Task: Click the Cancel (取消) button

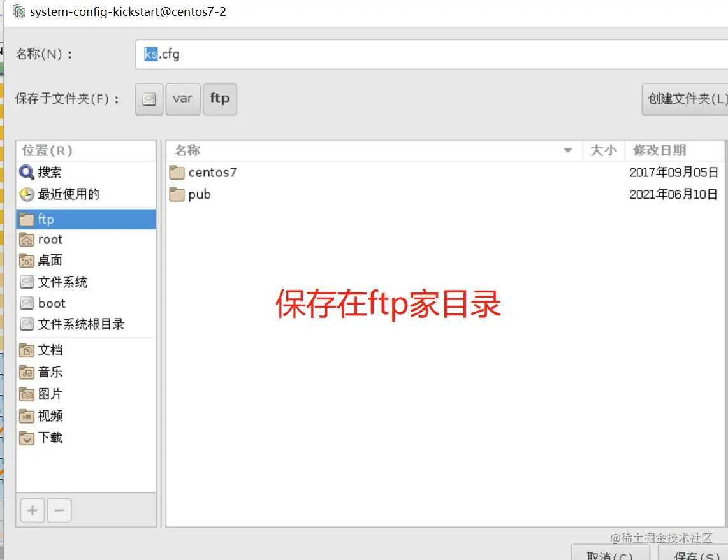Action: (x=610, y=553)
